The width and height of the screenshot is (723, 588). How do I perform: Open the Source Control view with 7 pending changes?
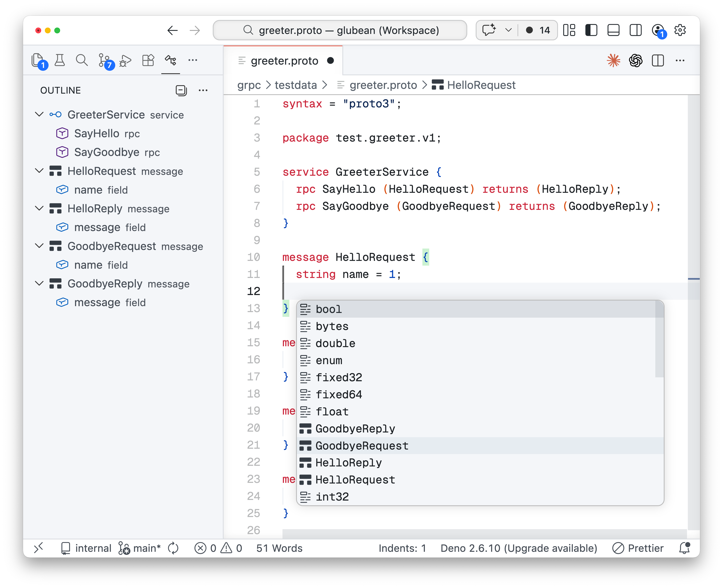pyautogui.click(x=105, y=60)
